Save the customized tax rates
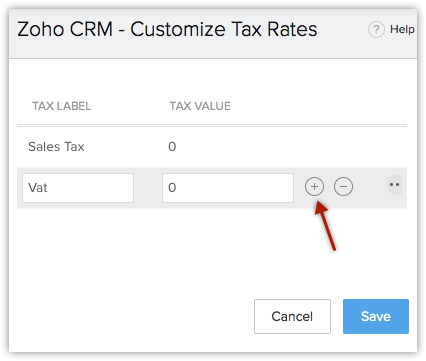This screenshot has width=426, height=361. (376, 316)
